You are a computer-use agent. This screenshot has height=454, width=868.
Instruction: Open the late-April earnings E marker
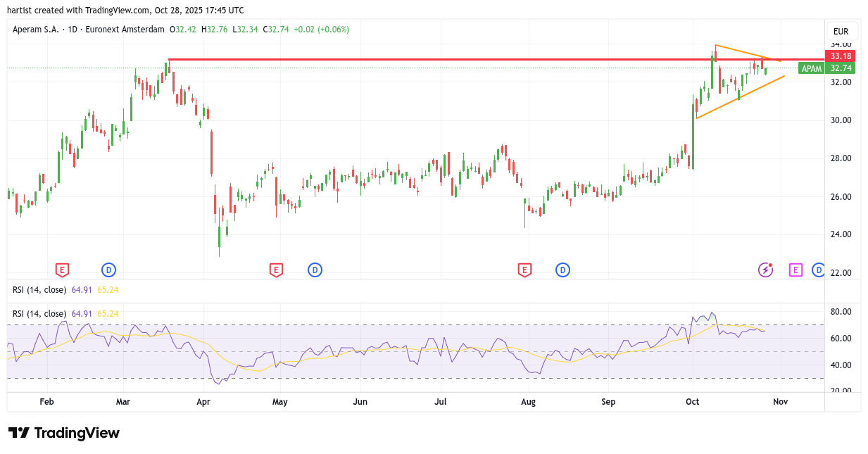coord(276,270)
